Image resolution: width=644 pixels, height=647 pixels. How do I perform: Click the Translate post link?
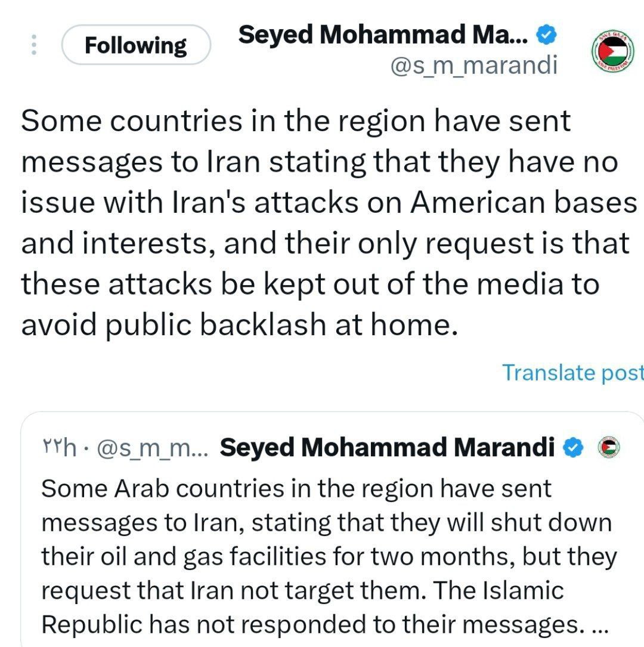pos(572,372)
